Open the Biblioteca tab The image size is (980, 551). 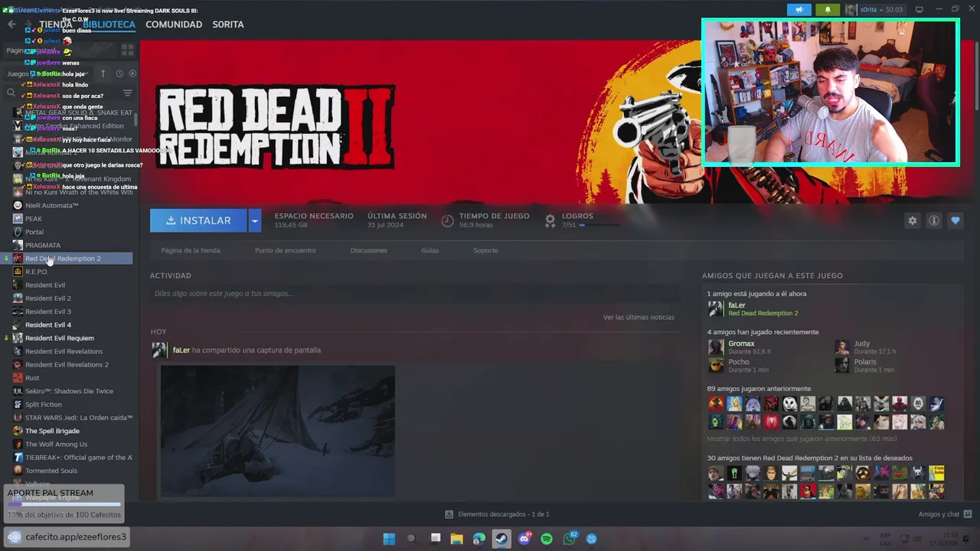(x=109, y=24)
